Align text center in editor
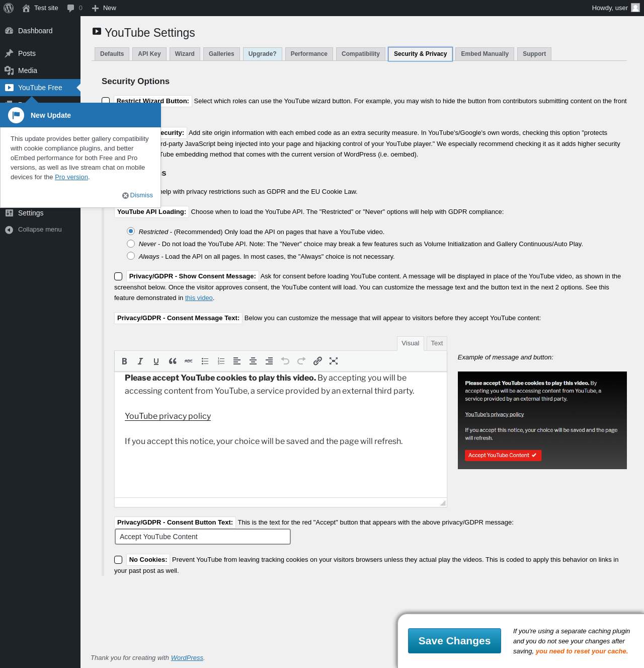The height and width of the screenshot is (668, 644). [x=253, y=361]
